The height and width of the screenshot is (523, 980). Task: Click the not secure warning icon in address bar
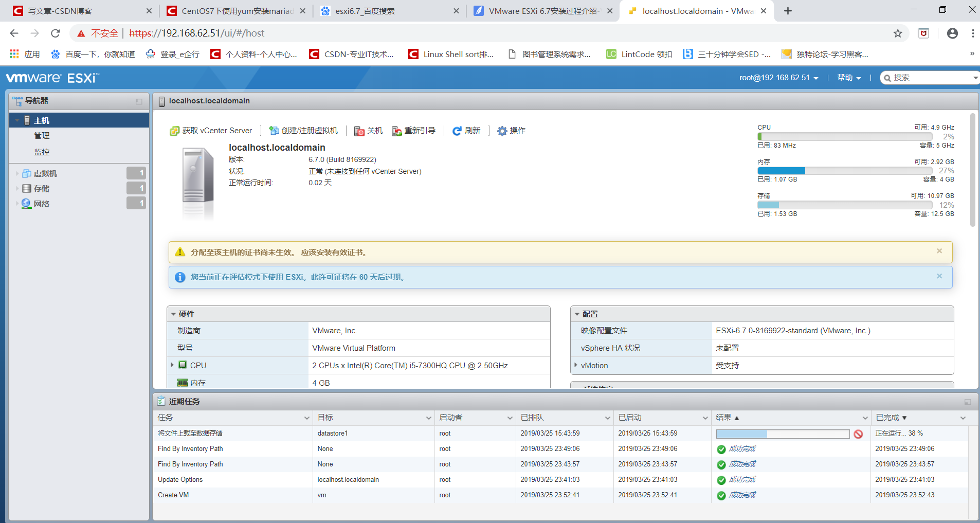81,33
